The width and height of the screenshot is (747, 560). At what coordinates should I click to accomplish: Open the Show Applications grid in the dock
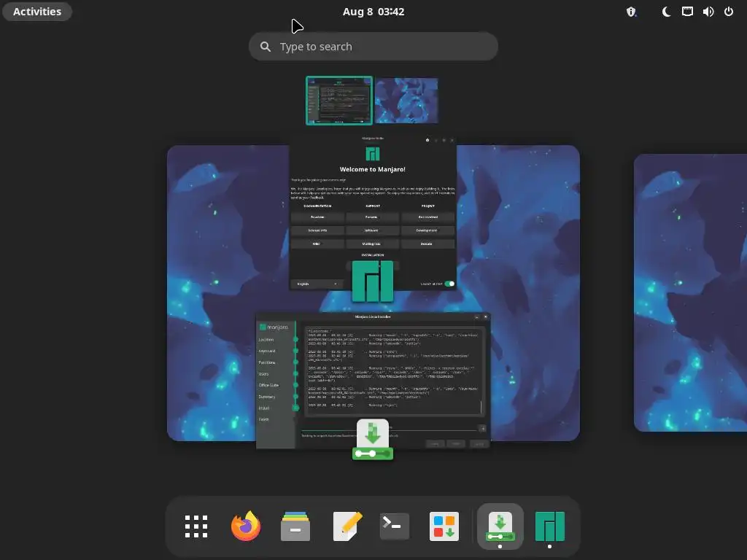196,526
